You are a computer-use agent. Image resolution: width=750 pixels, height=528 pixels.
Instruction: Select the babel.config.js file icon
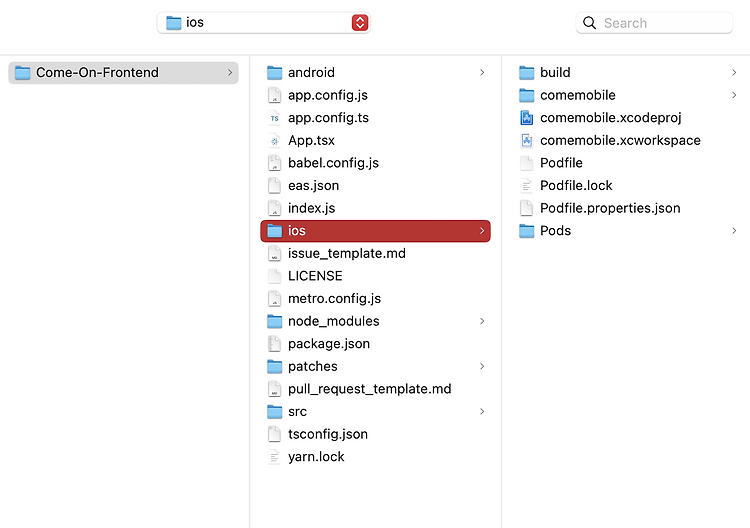tap(275, 163)
